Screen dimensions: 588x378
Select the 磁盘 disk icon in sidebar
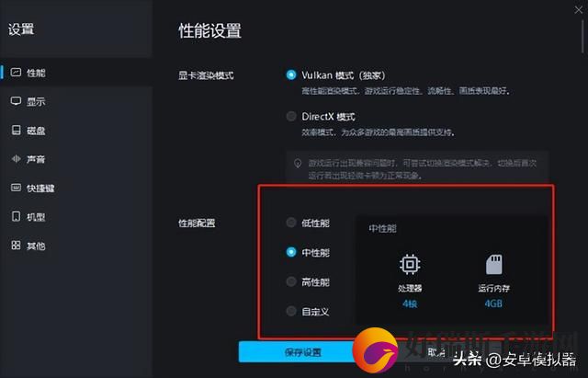(16, 130)
